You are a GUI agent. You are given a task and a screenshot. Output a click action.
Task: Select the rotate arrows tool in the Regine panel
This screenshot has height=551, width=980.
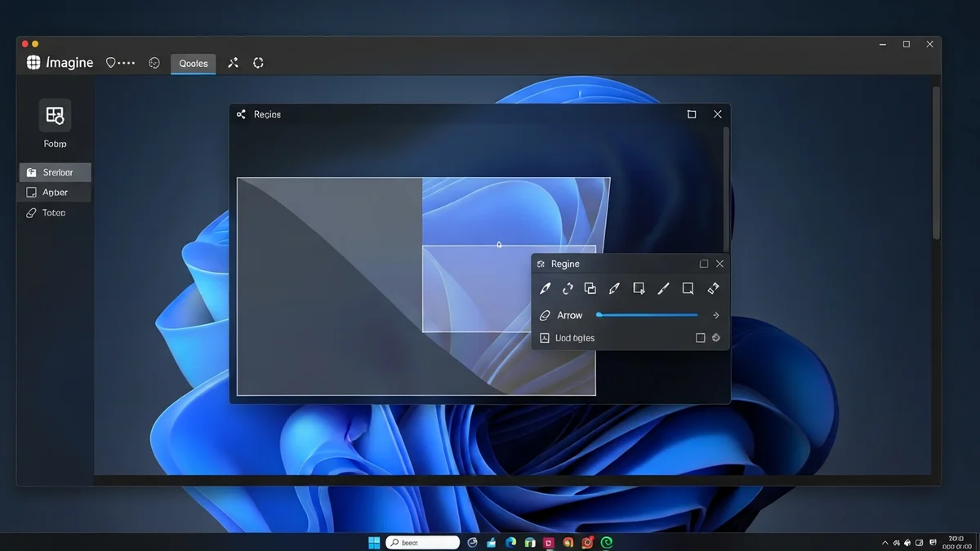point(568,288)
